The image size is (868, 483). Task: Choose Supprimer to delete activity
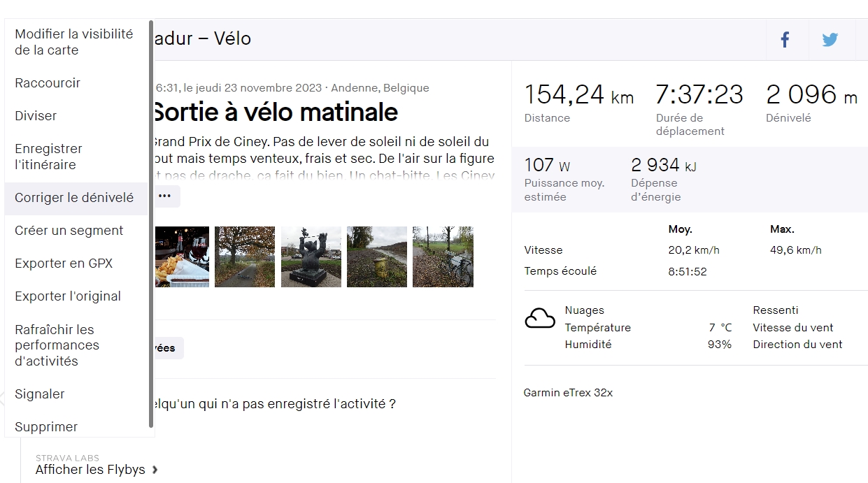pos(46,427)
